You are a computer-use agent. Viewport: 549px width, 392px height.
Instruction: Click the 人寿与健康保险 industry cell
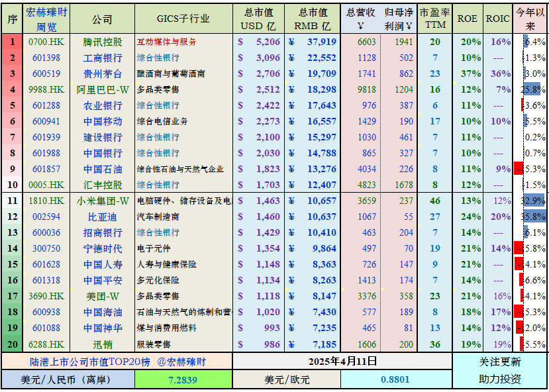pyautogui.click(x=183, y=264)
